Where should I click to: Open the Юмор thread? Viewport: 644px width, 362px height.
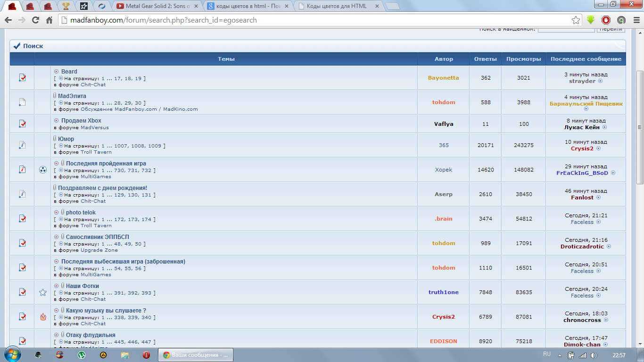pyautogui.click(x=66, y=139)
